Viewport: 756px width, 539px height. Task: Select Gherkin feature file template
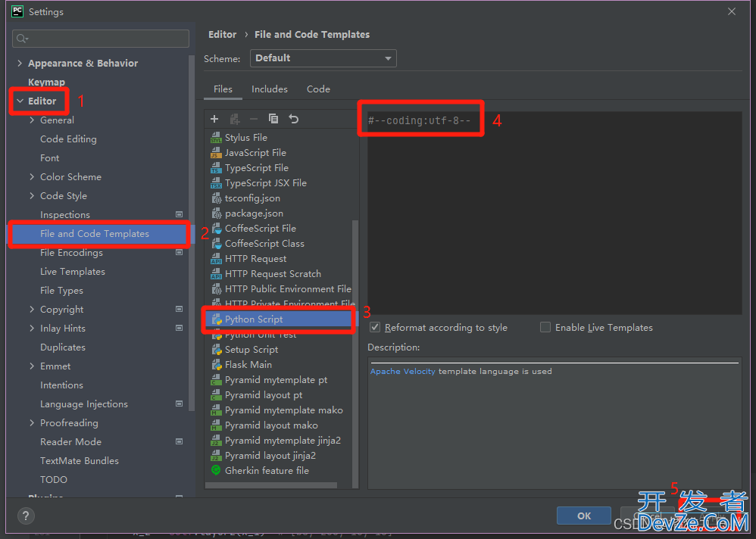pyautogui.click(x=267, y=471)
